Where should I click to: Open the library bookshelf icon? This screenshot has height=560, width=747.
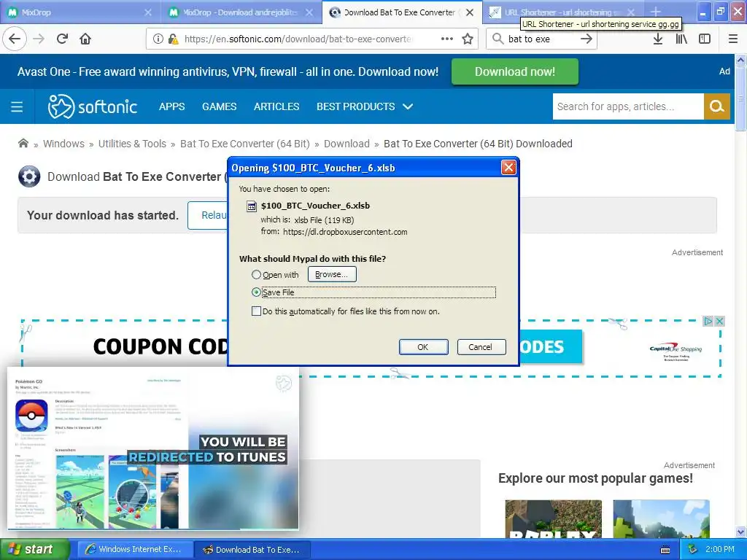pyautogui.click(x=681, y=39)
